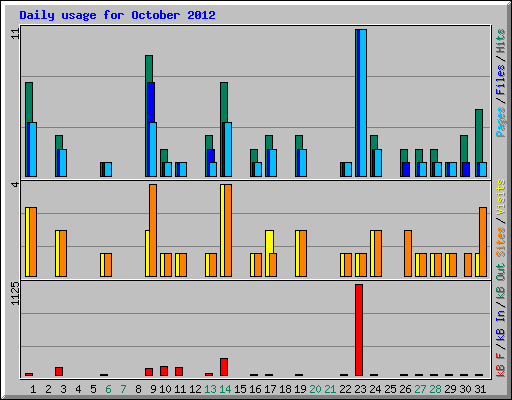Click green day label 27 on x-axis
The width and height of the screenshot is (512, 400).
coord(420,389)
